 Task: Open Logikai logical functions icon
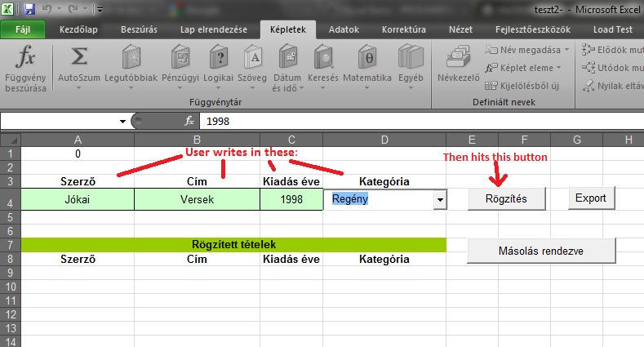click(x=218, y=56)
